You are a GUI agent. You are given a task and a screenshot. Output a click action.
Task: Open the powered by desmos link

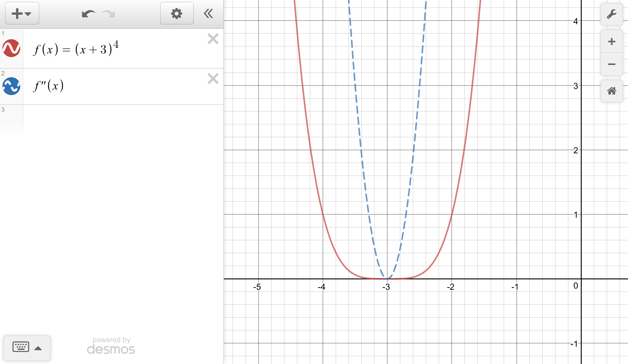pyautogui.click(x=111, y=346)
